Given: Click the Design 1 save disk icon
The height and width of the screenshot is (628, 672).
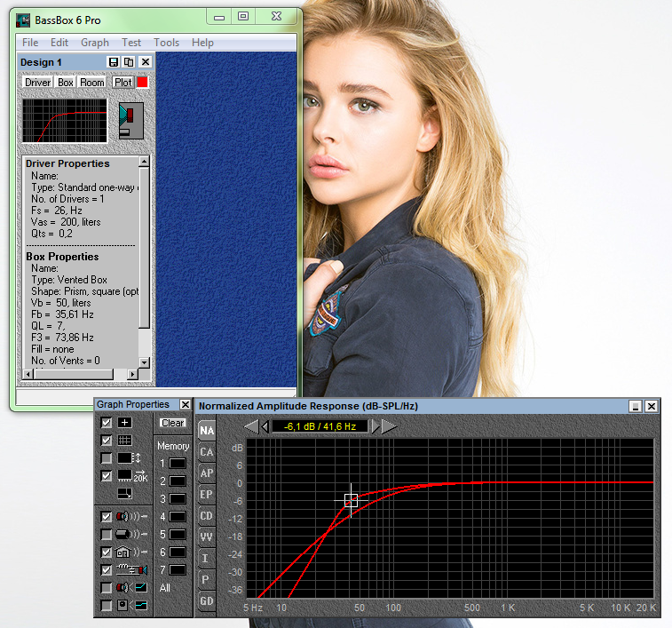Looking at the screenshot, I should (113, 62).
